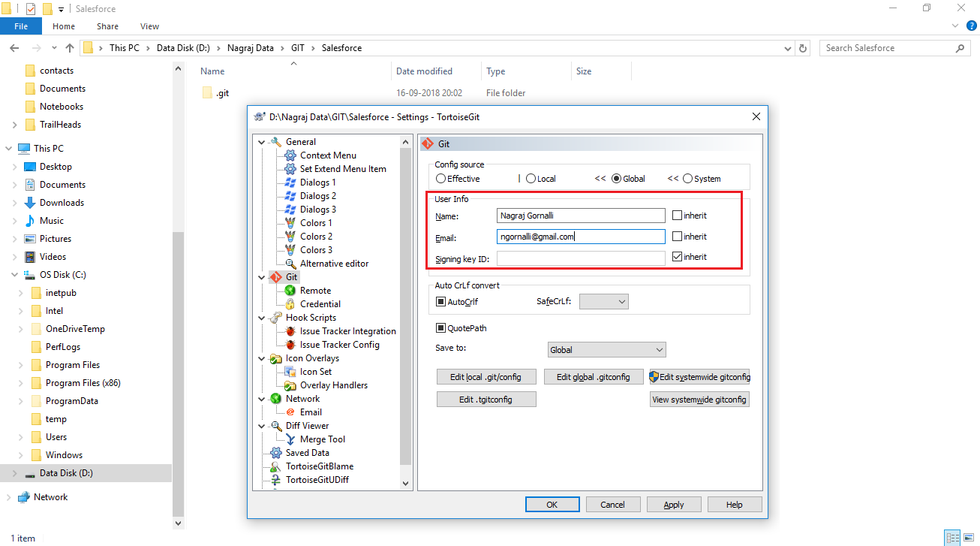Click the TortoiseGitUDiff icon

click(x=275, y=480)
